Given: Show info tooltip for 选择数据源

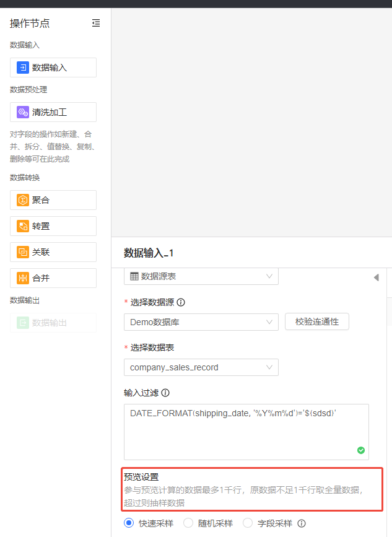Looking at the screenshot, I should tap(181, 303).
